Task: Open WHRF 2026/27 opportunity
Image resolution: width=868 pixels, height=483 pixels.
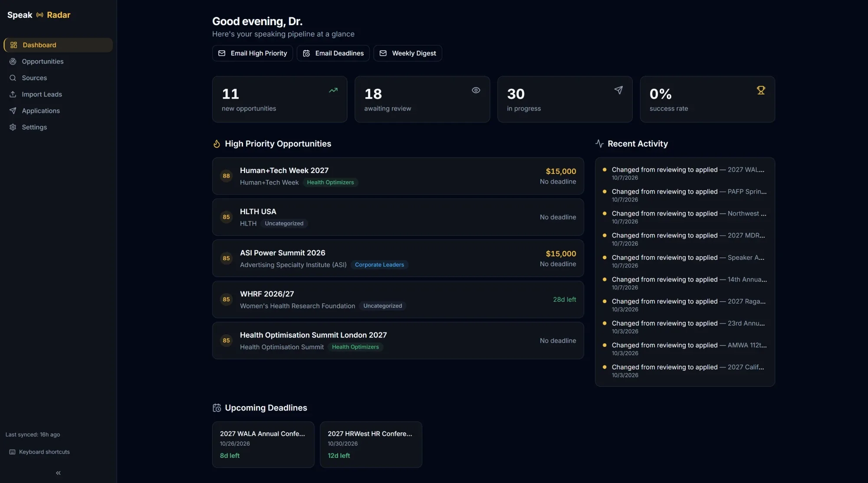Action: (398, 300)
